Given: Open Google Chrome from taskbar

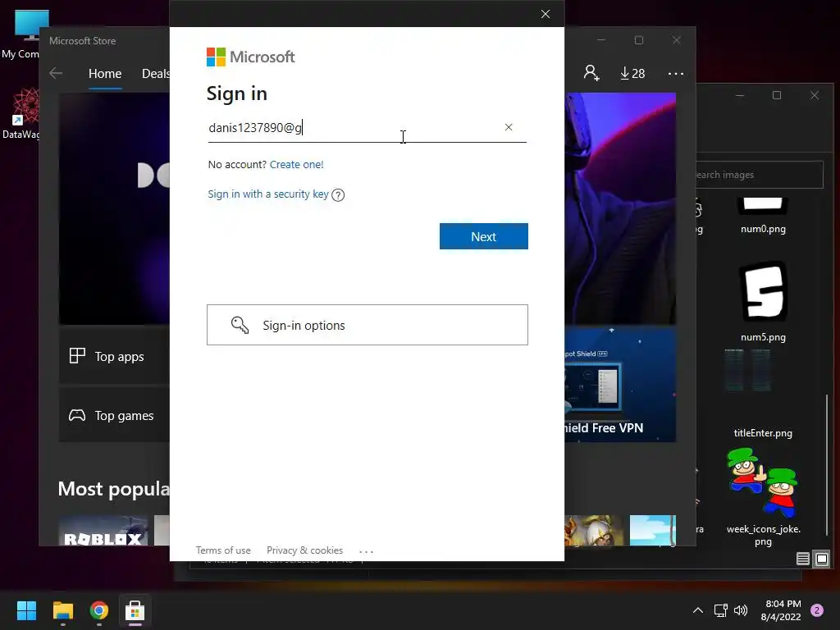Looking at the screenshot, I should point(99,610).
